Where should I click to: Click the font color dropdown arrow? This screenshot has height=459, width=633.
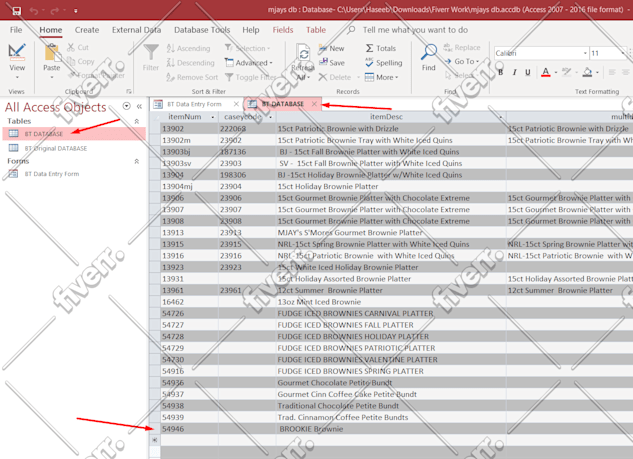(x=556, y=73)
